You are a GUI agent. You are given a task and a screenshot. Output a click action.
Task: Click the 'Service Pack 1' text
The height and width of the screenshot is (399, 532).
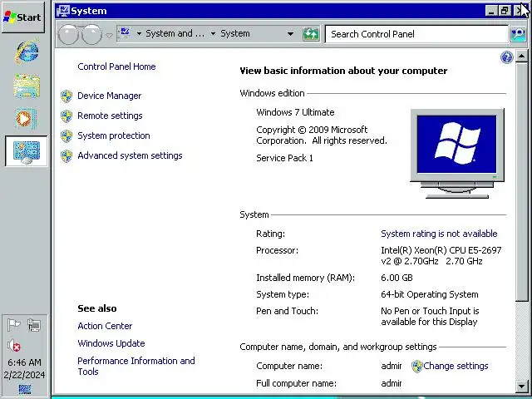[x=284, y=158]
